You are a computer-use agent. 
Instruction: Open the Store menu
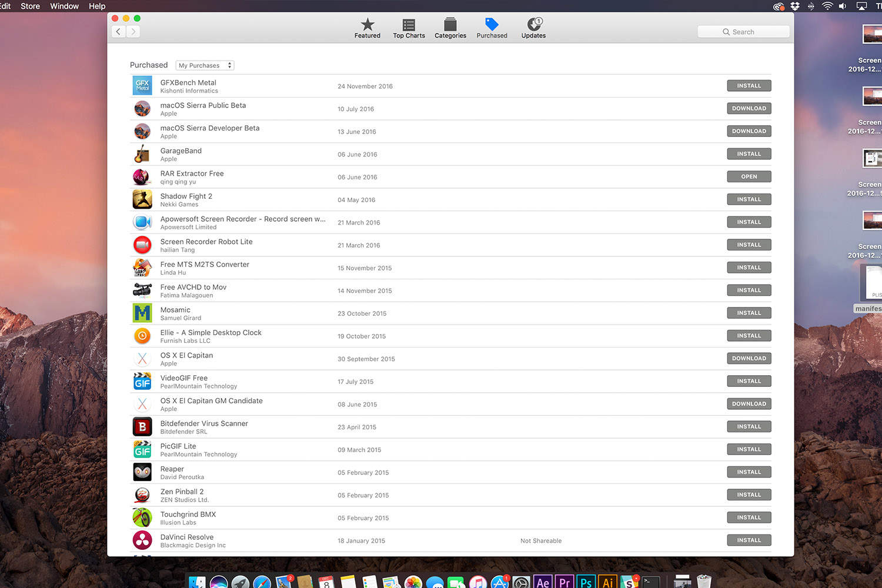pos(30,6)
